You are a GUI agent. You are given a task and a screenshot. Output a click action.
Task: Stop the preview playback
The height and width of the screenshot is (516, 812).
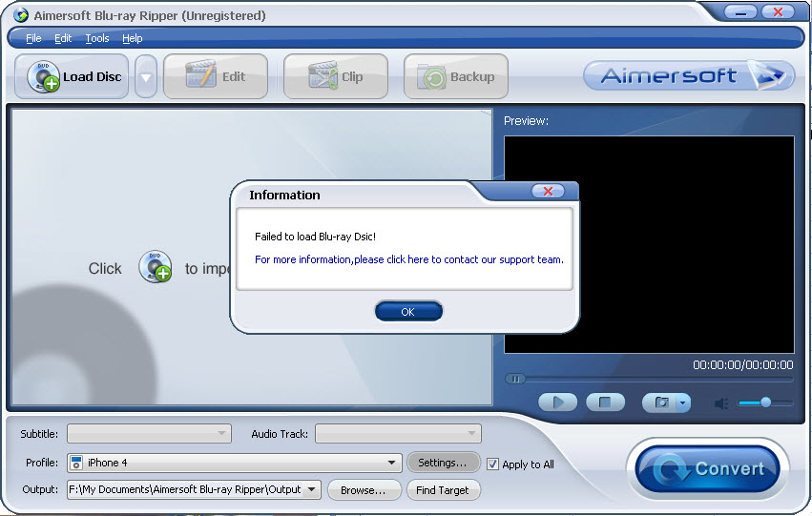tap(605, 402)
